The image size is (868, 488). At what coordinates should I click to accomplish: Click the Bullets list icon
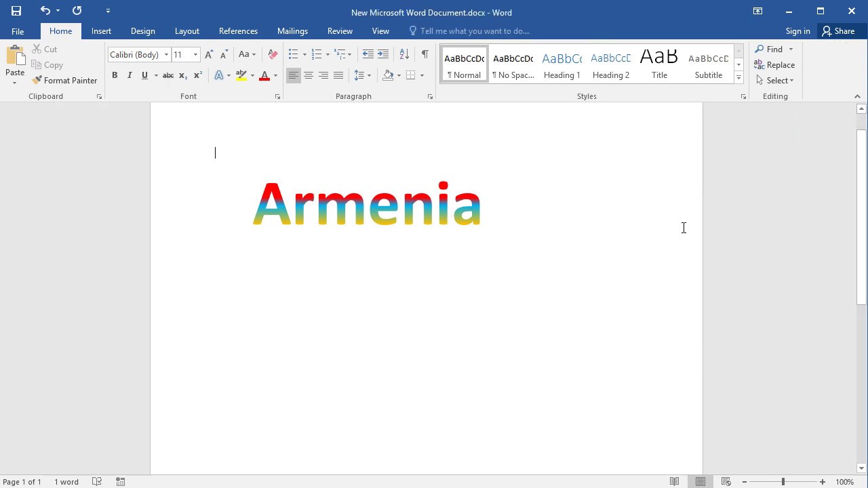pos(293,54)
